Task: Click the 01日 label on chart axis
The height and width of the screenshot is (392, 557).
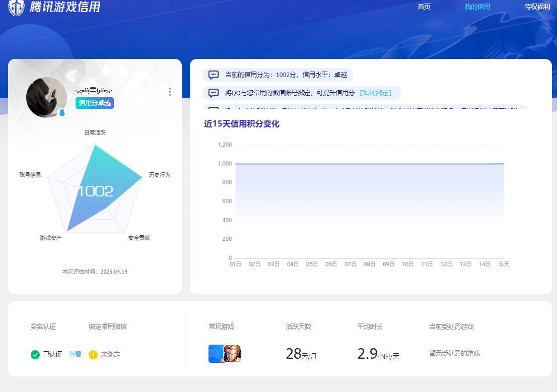Action: click(235, 264)
